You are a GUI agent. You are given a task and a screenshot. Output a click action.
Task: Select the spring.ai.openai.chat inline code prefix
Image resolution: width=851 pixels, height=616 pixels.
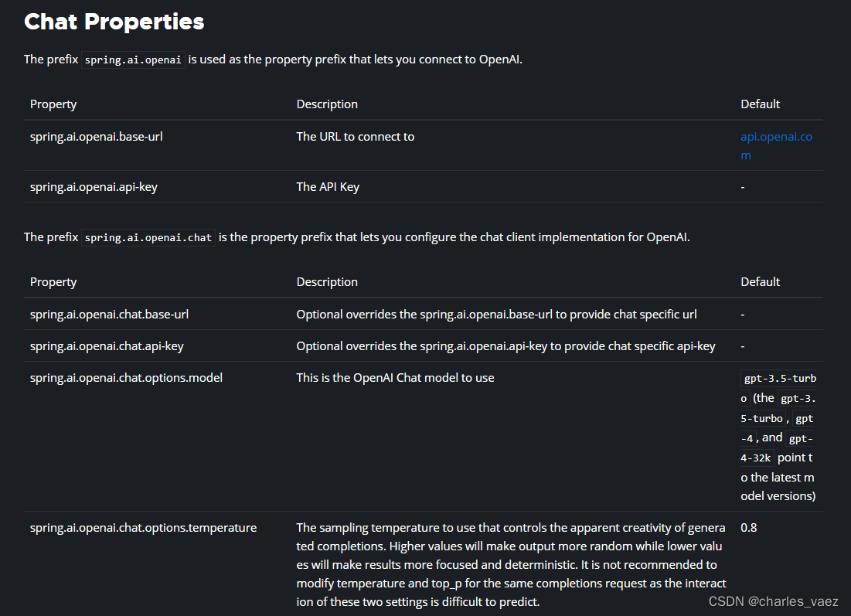pos(148,238)
